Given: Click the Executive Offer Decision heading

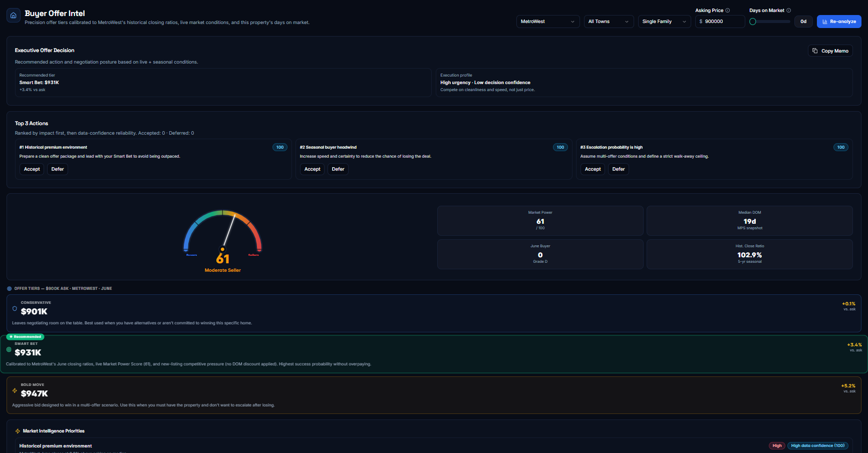Looking at the screenshot, I should tap(45, 51).
